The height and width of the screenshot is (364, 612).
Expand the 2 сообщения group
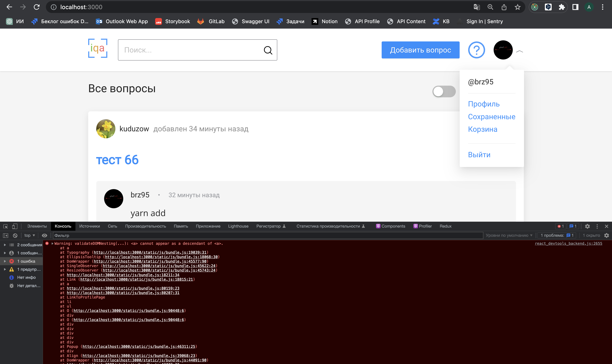click(x=5, y=245)
